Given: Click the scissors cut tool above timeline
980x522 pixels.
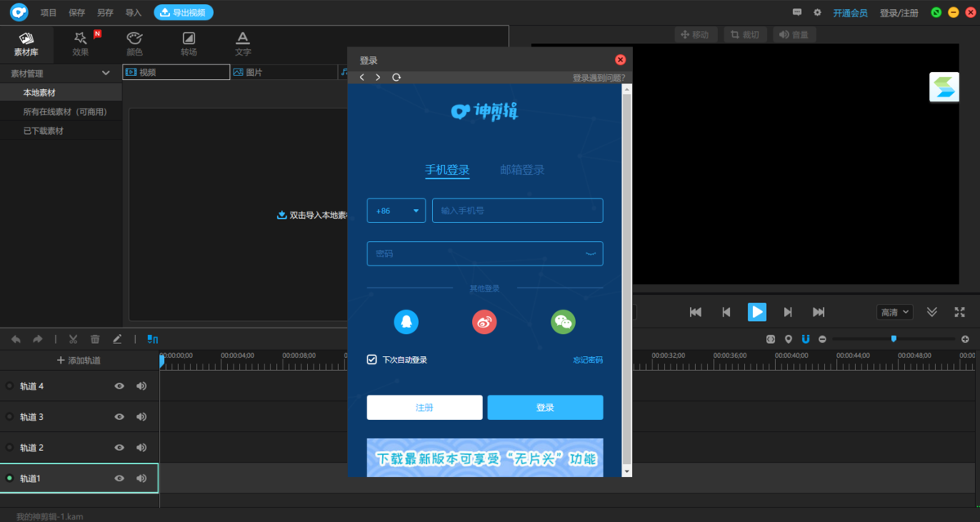Looking at the screenshot, I should (72, 338).
